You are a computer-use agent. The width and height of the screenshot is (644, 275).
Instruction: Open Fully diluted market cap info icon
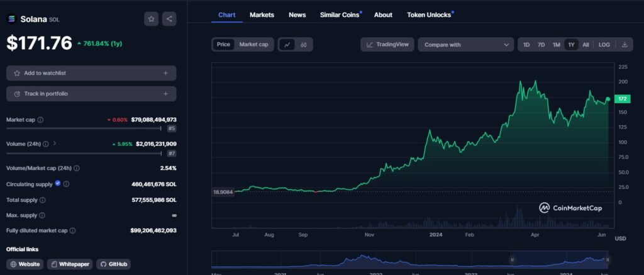click(x=72, y=230)
